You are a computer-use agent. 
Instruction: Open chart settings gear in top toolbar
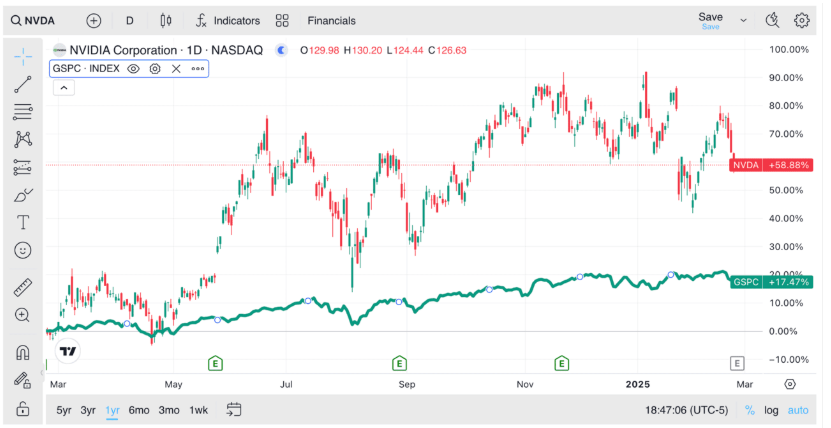tap(802, 21)
